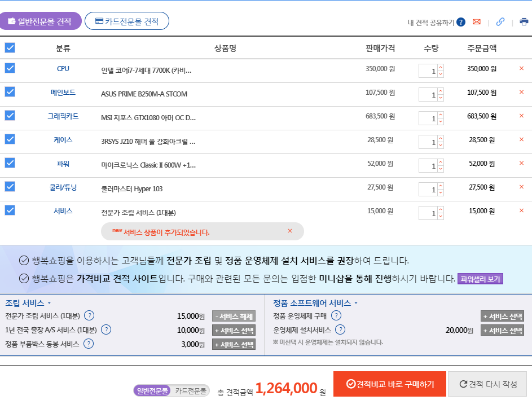Viewport: 532px width, 400px height.
Task: Delete the 그래픽카드 item using red X
Action: click(x=521, y=116)
